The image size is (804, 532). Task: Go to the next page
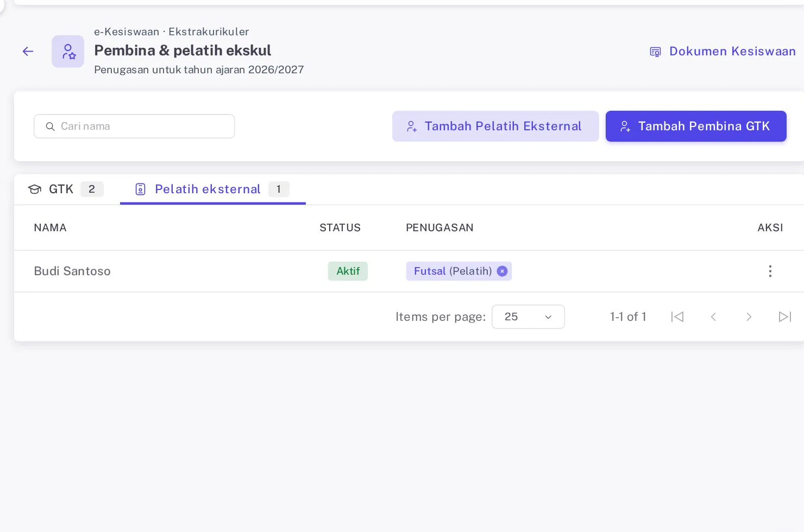(x=749, y=317)
